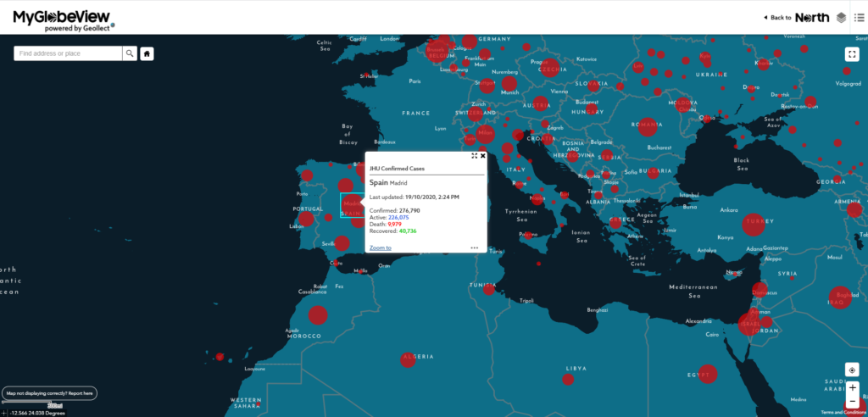Screen dimensions: 868x417
Task: Toggle fullscreen map view button
Action: (852, 54)
